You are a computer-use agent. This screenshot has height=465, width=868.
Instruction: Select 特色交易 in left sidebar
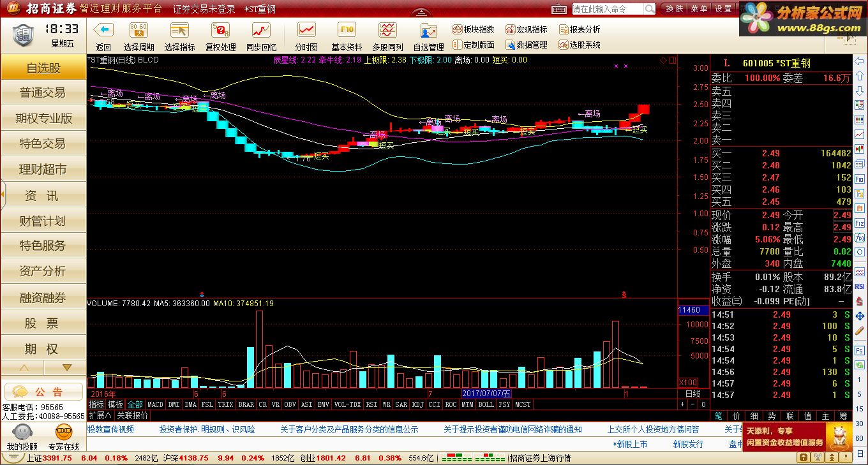pos(43,144)
